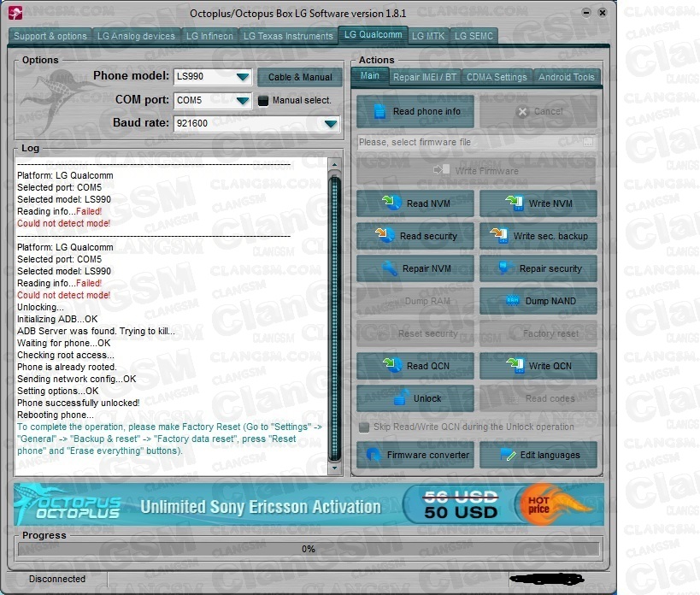Minimize the Octoplus window
This screenshot has height=595, width=700.
(x=586, y=13)
